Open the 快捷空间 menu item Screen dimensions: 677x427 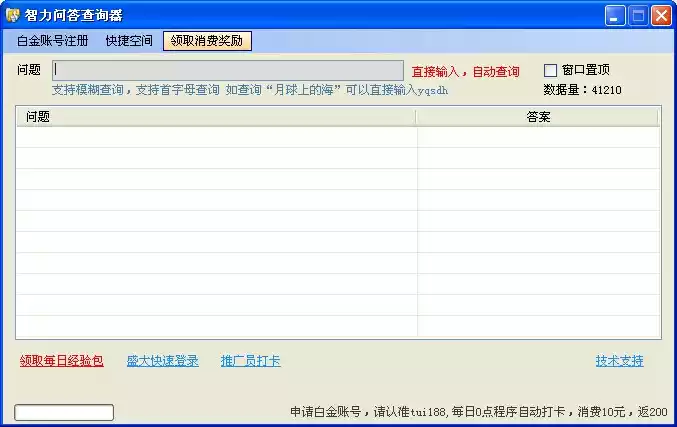coord(129,41)
